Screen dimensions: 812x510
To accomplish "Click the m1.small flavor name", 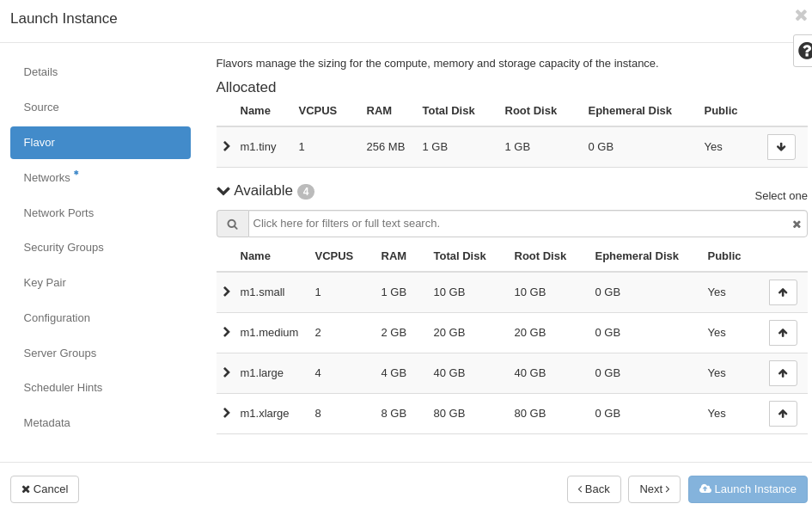I will click(262, 292).
